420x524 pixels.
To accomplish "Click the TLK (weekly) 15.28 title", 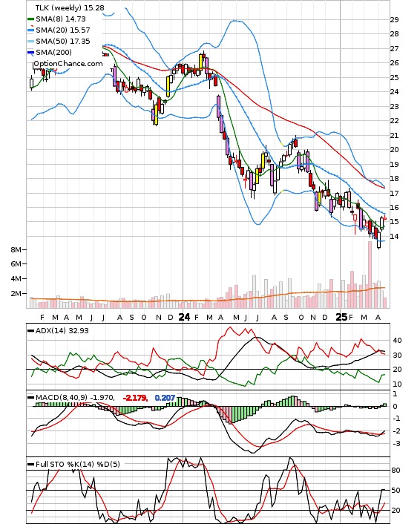I will click(70, 7).
